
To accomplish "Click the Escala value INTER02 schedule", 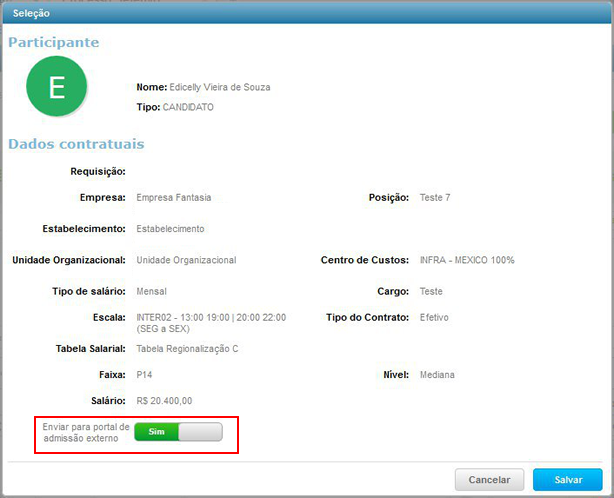I will coord(210,323).
